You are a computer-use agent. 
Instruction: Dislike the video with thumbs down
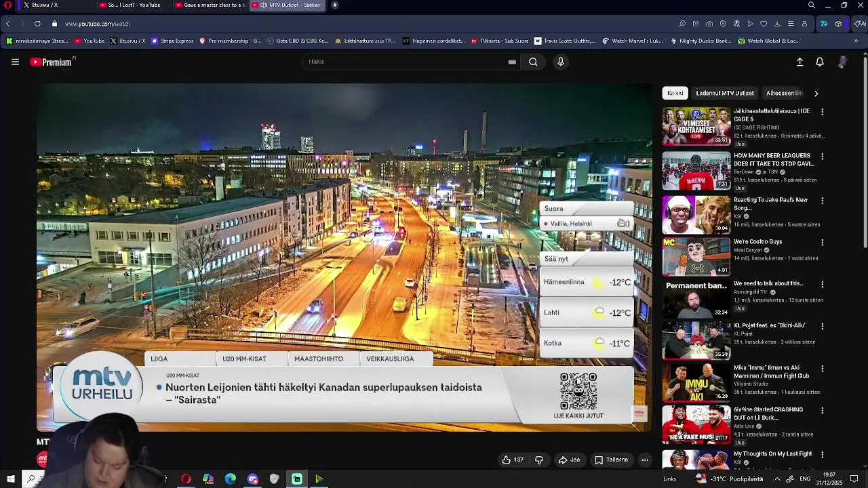point(539,460)
